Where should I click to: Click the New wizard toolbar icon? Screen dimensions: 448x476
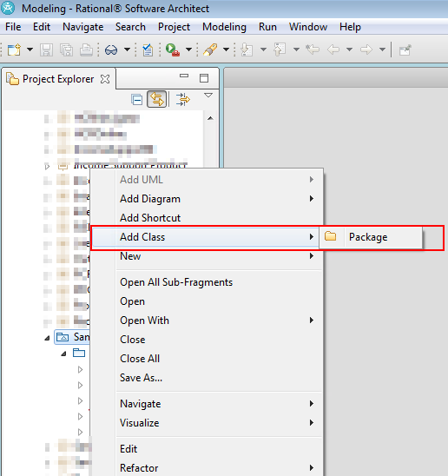point(14,50)
